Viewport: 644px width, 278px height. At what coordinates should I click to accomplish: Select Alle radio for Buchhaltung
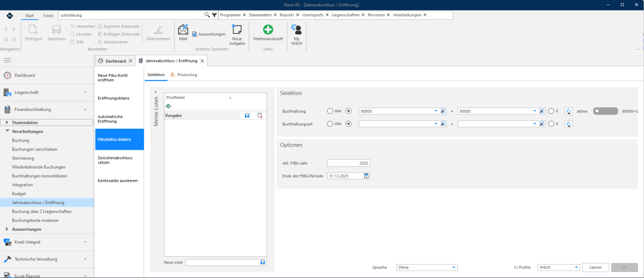coord(330,111)
